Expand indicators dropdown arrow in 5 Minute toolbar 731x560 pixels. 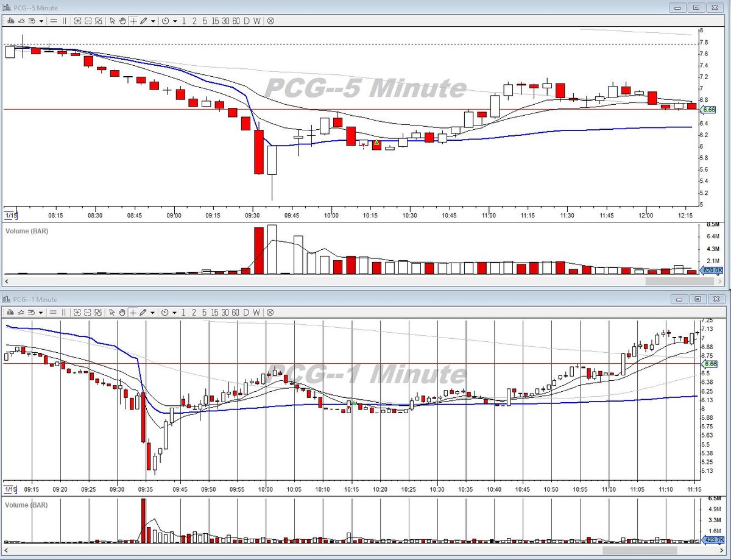tap(41, 21)
